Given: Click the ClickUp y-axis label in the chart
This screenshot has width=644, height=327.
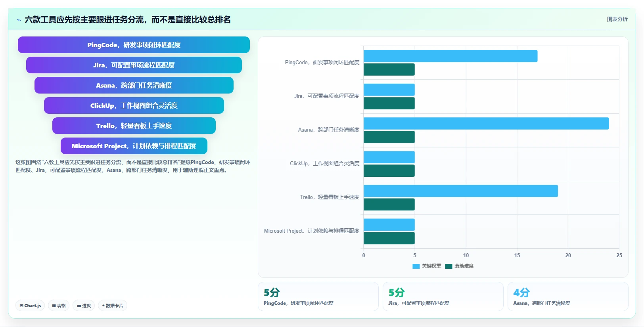Looking at the screenshot, I should pyautogui.click(x=324, y=163).
